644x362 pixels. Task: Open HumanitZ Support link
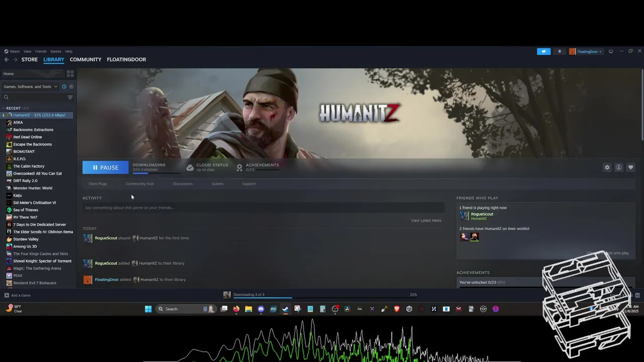point(249,184)
